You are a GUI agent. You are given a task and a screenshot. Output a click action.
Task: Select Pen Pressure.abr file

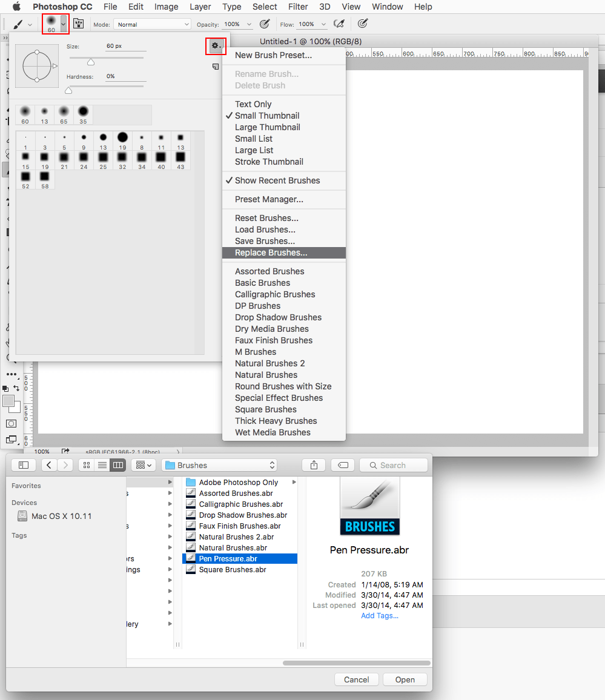pos(240,558)
